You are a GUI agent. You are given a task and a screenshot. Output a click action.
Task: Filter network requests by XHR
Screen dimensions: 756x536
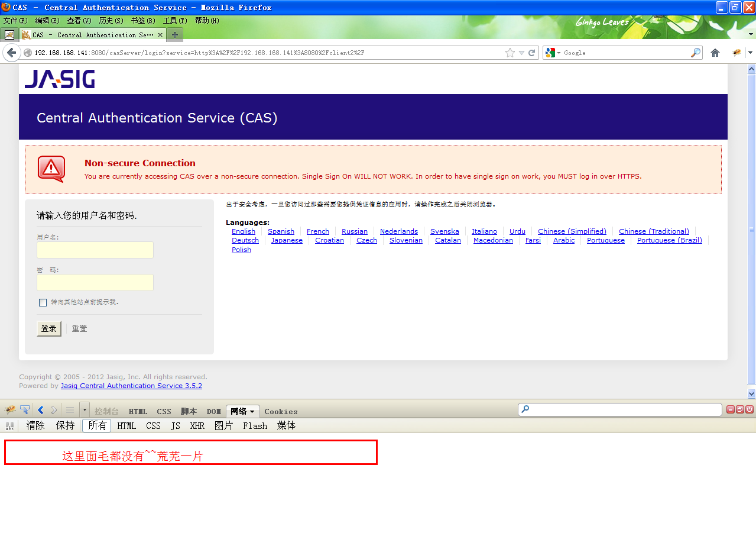point(197,425)
